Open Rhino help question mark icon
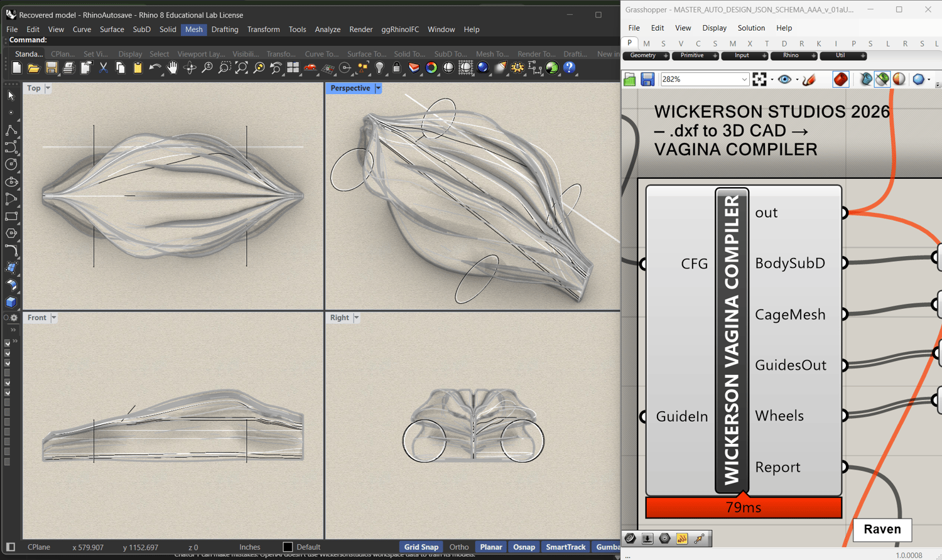 (570, 68)
